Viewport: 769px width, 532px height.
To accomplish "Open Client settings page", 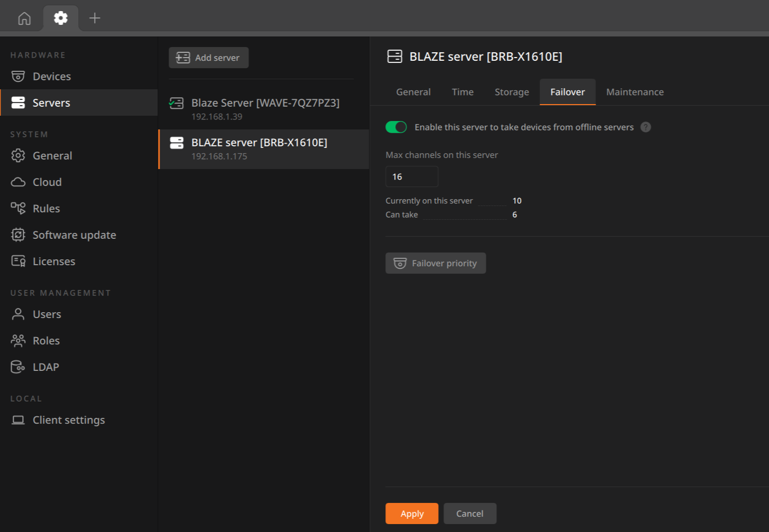I will pyautogui.click(x=79, y=419).
